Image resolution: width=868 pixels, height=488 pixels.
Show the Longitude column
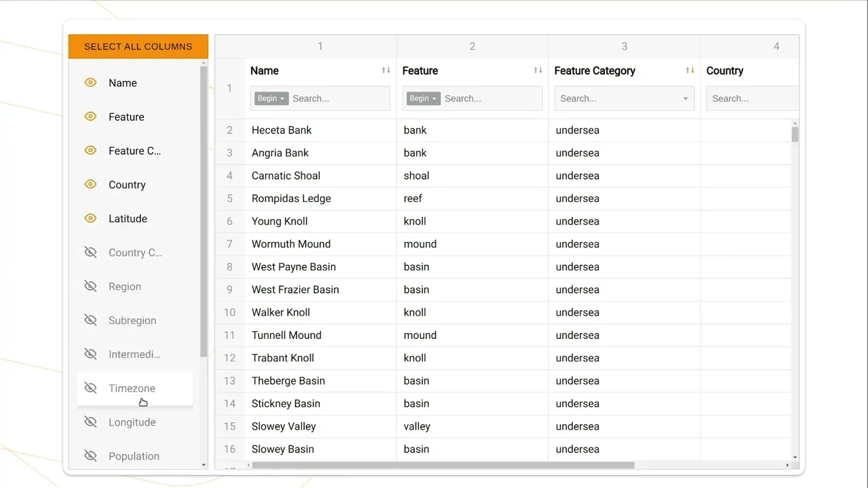(90, 422)
